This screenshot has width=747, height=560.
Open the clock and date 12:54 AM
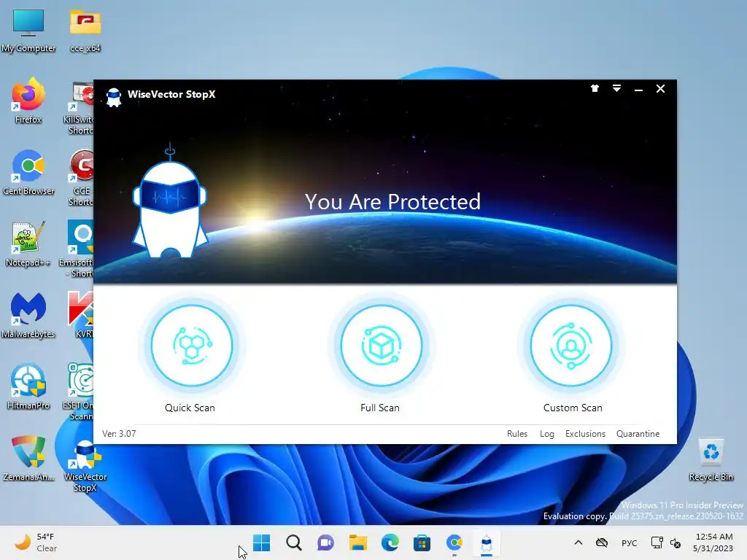(713, 542)
